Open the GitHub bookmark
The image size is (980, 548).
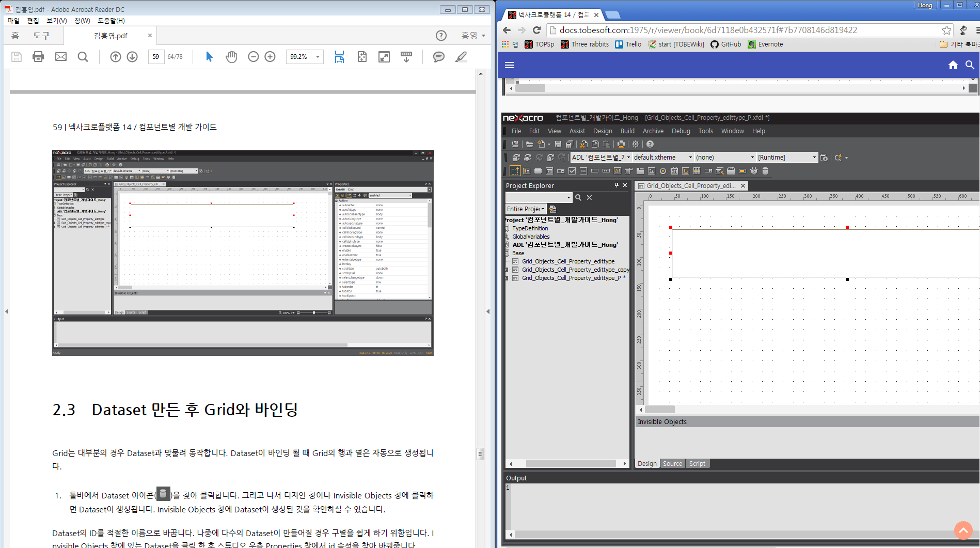pyautogui.click(x=726, y=44)
